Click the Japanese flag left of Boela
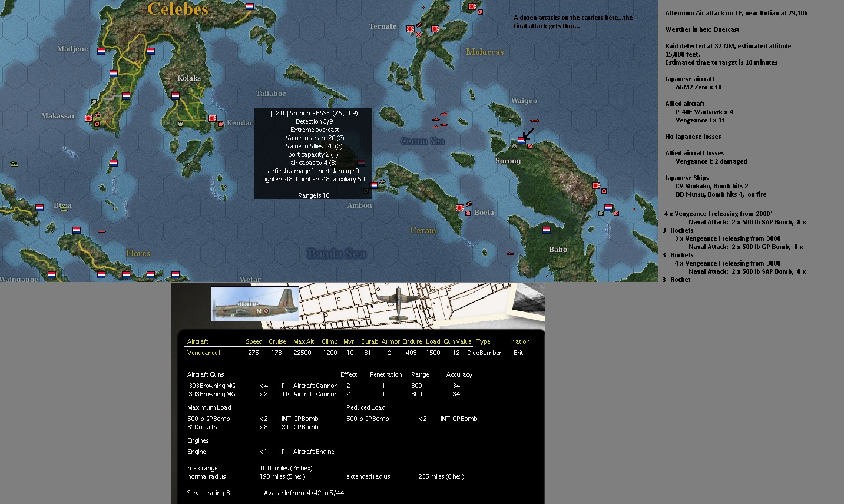The width and height of the screenshot is (844, 504). point(459,207)
